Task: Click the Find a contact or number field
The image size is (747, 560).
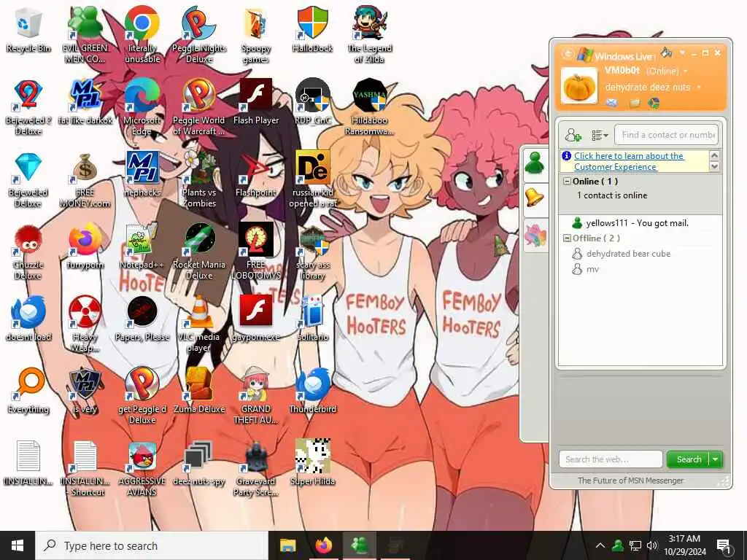Action: coord(667,135)
